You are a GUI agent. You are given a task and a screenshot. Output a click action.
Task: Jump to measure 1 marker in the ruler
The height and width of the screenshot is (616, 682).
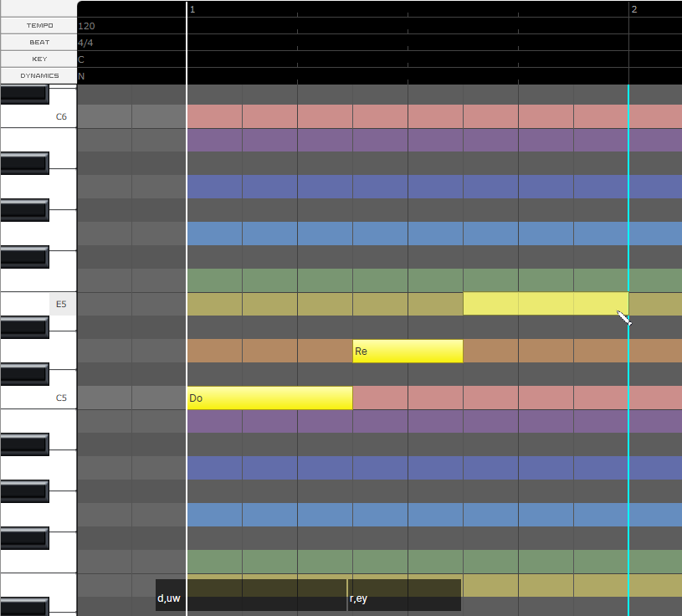pos(192,9)
